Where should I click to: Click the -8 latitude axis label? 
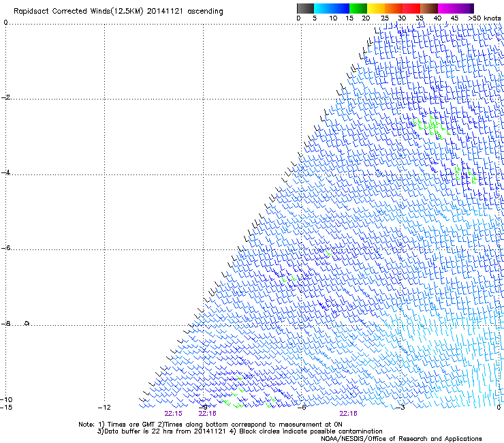pos(5,323)
